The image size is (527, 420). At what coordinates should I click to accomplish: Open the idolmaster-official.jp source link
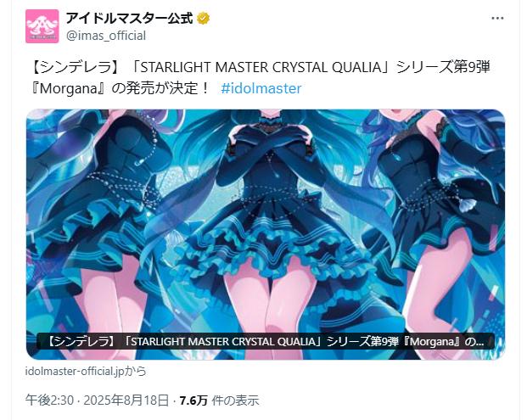86,372
